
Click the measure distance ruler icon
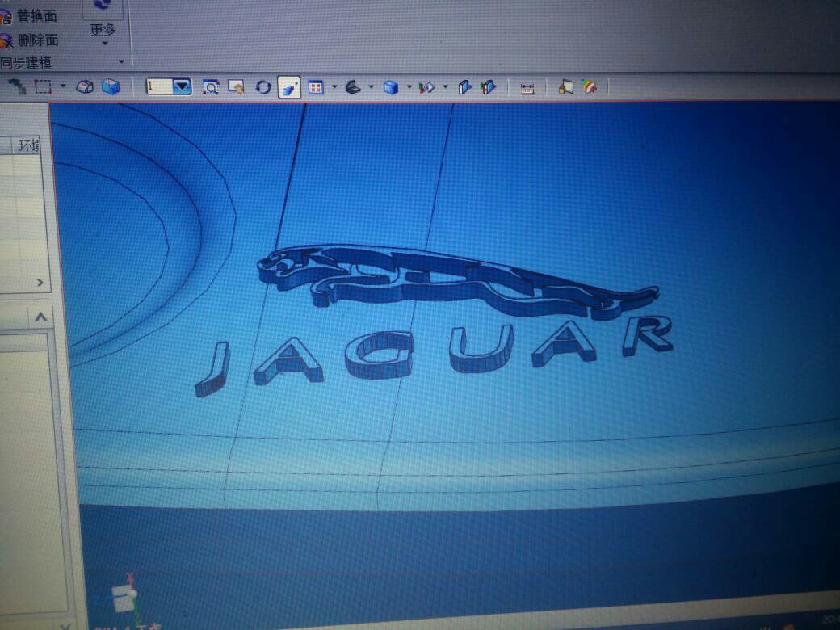[527, 88]
